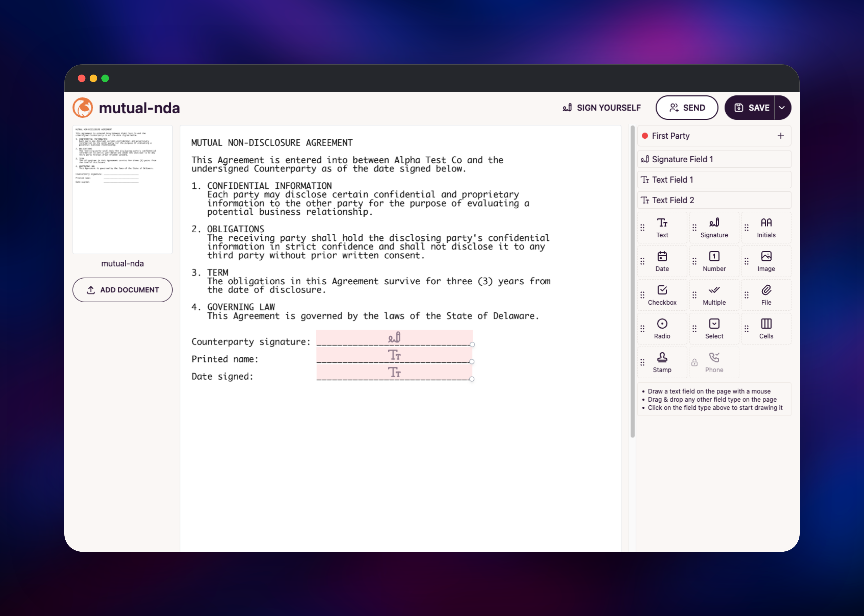Click the drag handle beside Radio
The height and width of the screenshot is (616, 864).
point(642,329)
